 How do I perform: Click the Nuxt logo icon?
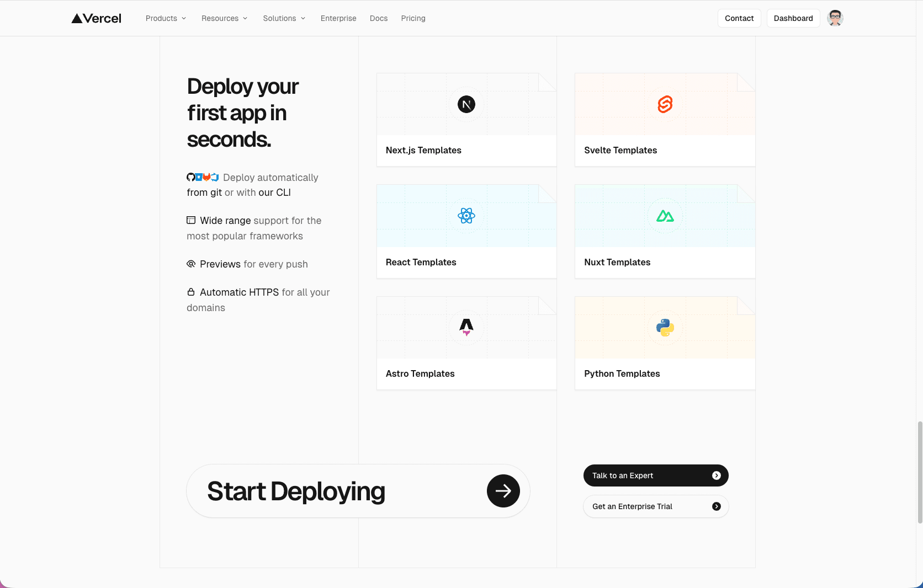665,216
